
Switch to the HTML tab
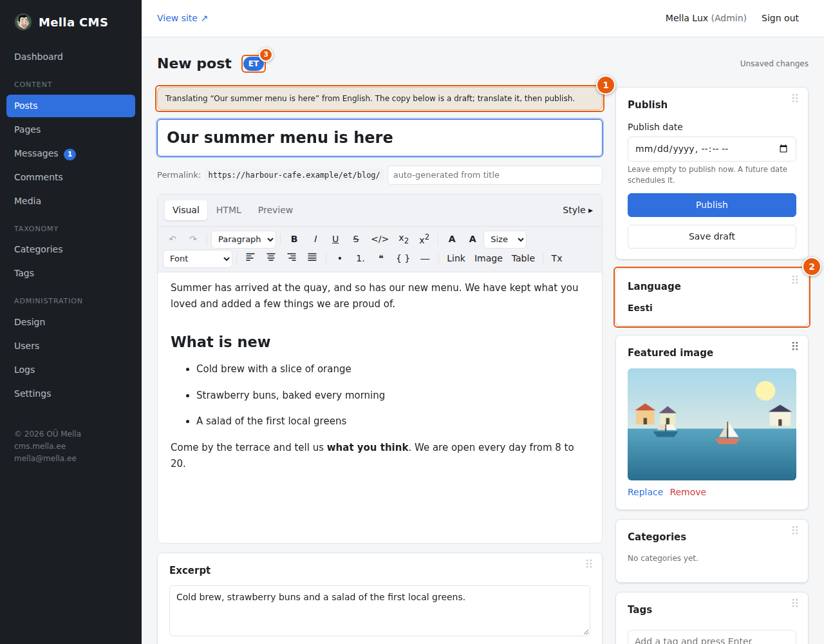pos(229,210)
